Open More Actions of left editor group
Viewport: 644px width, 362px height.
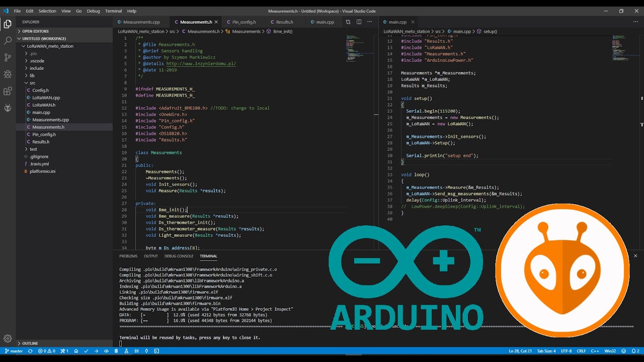coord(370,22)
